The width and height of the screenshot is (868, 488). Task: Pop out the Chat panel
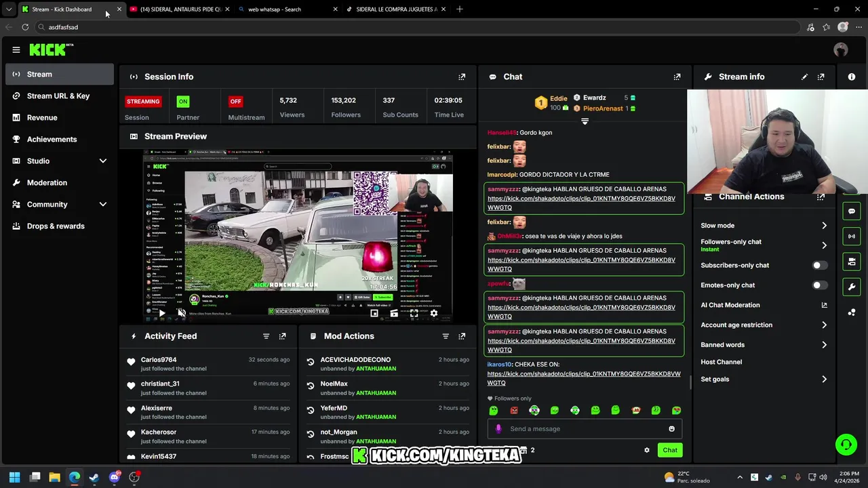click(677, 77)
